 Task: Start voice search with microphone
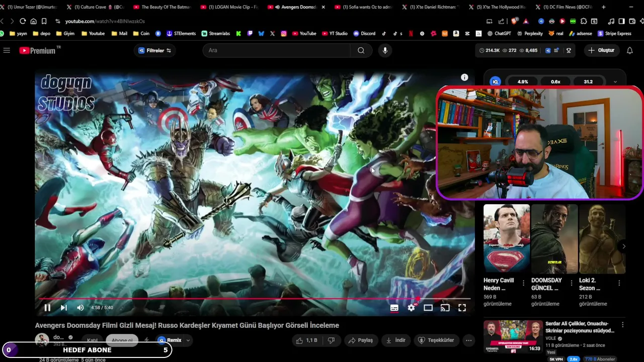pyautogui.click(x=385, y=50)
